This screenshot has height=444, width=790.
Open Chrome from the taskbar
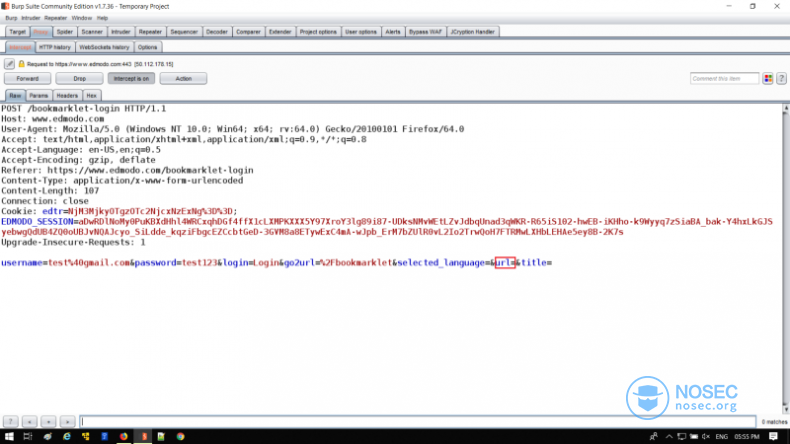pos(180,436)
